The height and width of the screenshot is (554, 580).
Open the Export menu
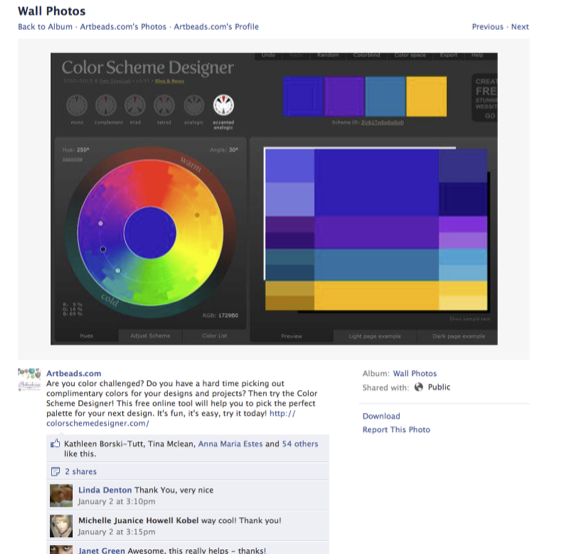[449, 55]
